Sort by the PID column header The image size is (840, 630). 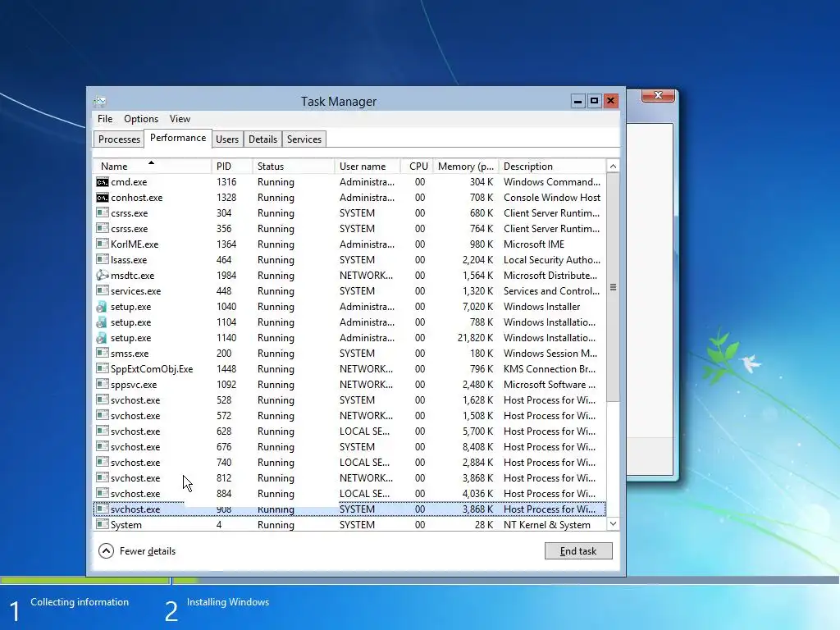232,166
